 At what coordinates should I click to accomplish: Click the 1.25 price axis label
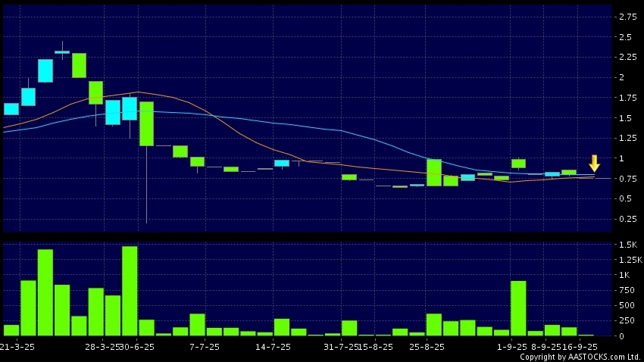(628, 138)
